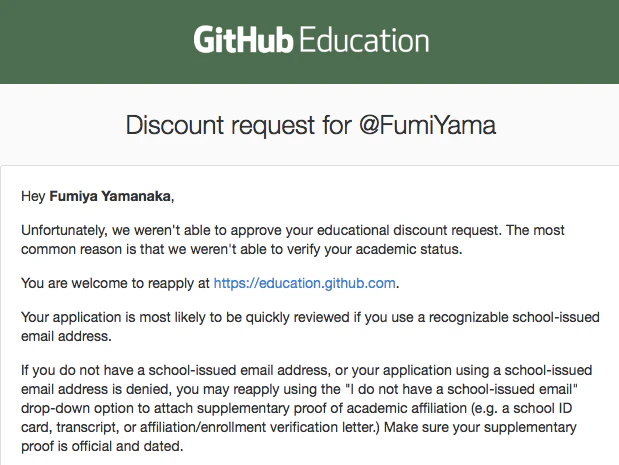This screenshot has height=465, width=619.
Task: Click the sentence starting "Your application is most likely"
Action: 310,327
